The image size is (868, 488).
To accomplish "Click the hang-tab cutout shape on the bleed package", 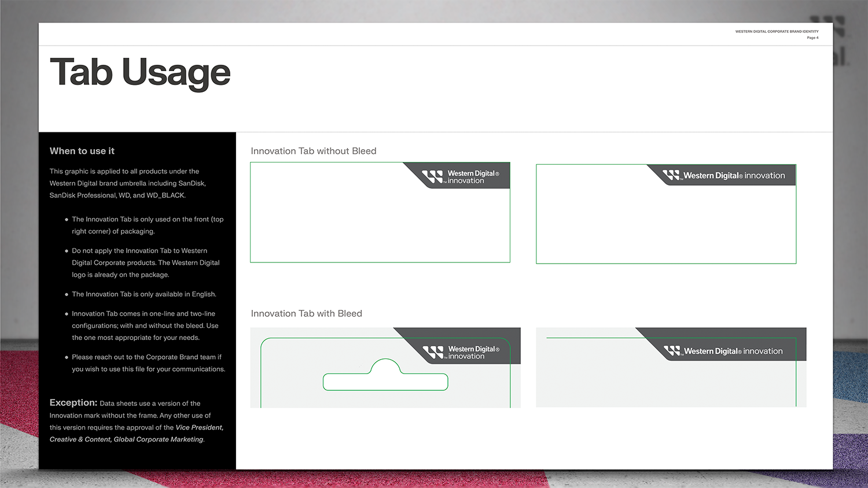I will pyautogui.click(x=385, y=375).
